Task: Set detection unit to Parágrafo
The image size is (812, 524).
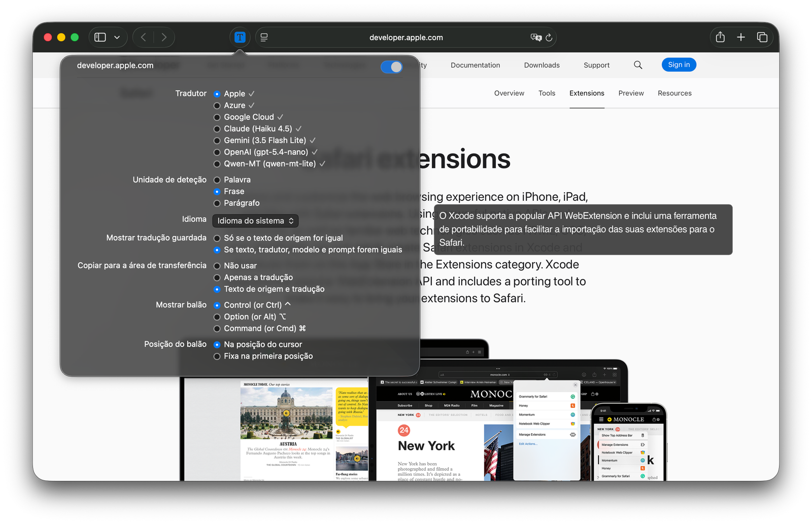Action: (x=217, y=203)
